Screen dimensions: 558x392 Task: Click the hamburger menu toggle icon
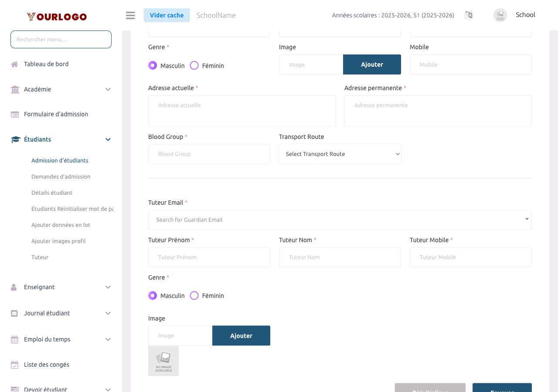point(130,15)
